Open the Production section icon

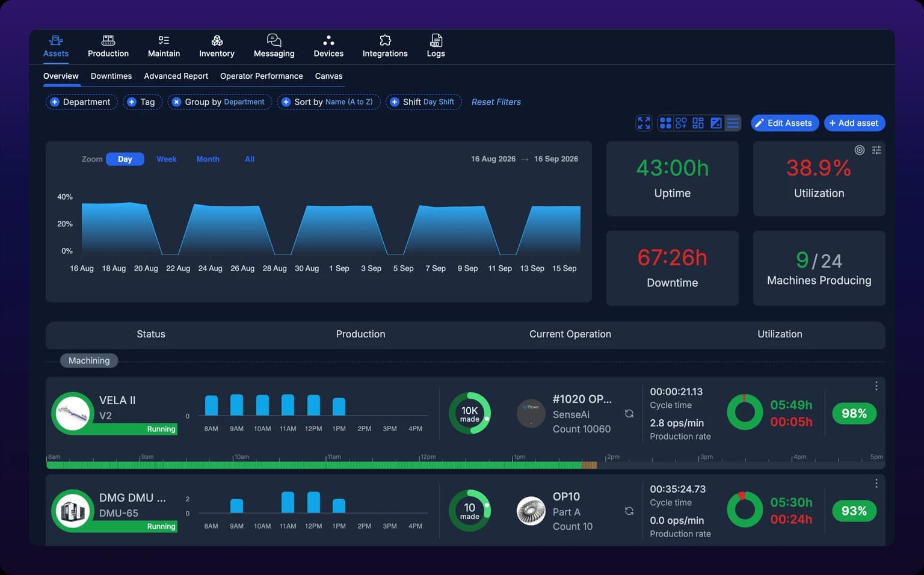(108, 40)
